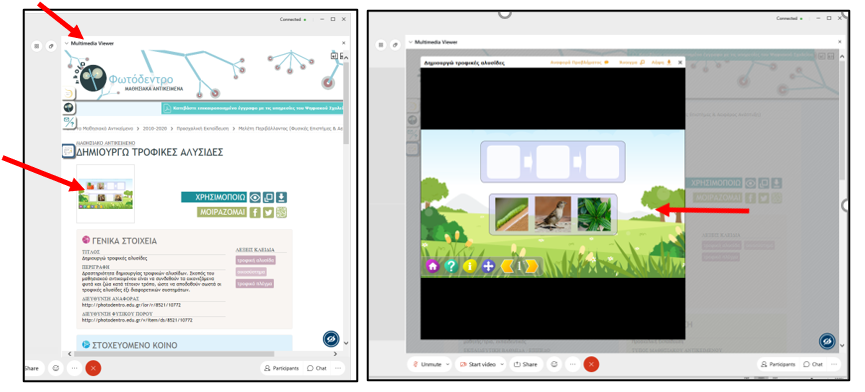Screen dimensions: 865x392
Task: Click ΜΟΙΡΑΖΟΜΑΙ button in left window
Action: [x=222, y=212]
